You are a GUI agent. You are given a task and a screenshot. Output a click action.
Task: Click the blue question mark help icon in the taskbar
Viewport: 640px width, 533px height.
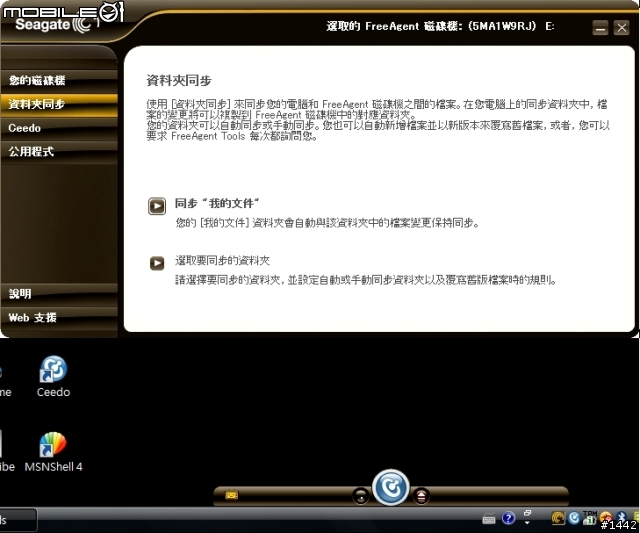click(x=509, y=518)
